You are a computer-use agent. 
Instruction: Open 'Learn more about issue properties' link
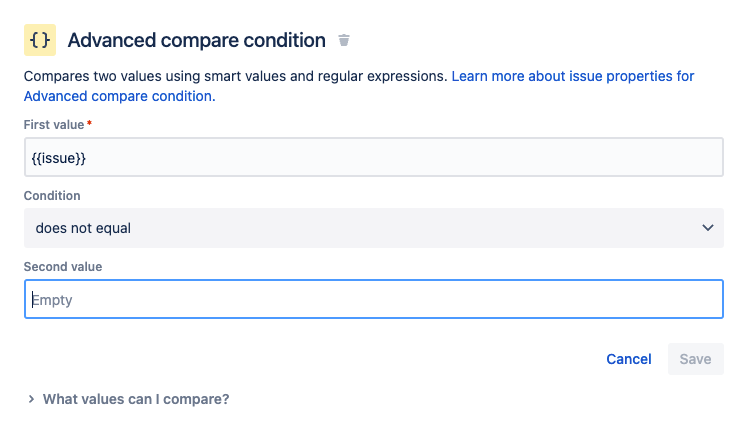(x=573, y=76)
